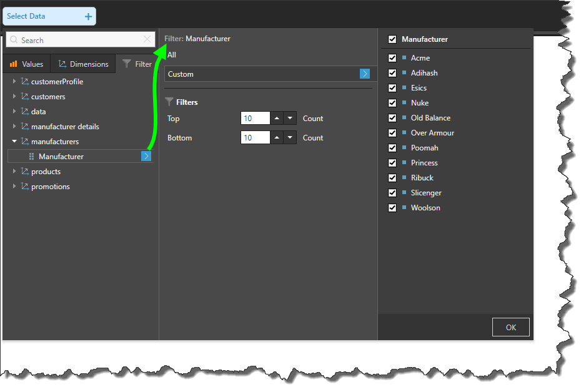This screenshot has height=392, width=586.
Task: Uncheck the Acme checkbox
Action: [x=392, y=58]
